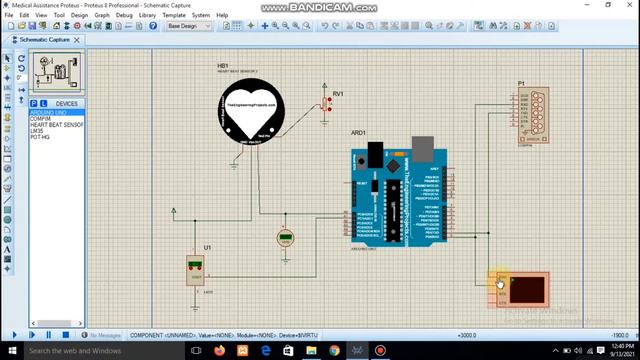
Task: Cut selection with scissors icon
Action: (x=349, y=26)
